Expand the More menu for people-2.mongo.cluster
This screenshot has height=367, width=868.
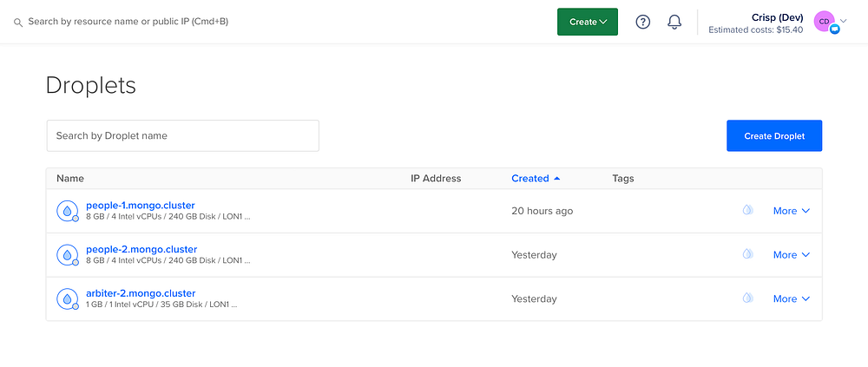pos(791,255)
